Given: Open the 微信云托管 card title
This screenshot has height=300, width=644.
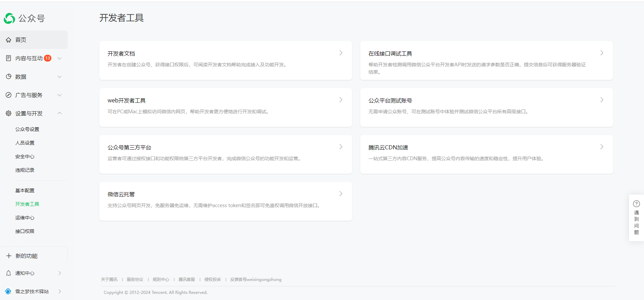Looking at the screenshot, I should [121, 195].
